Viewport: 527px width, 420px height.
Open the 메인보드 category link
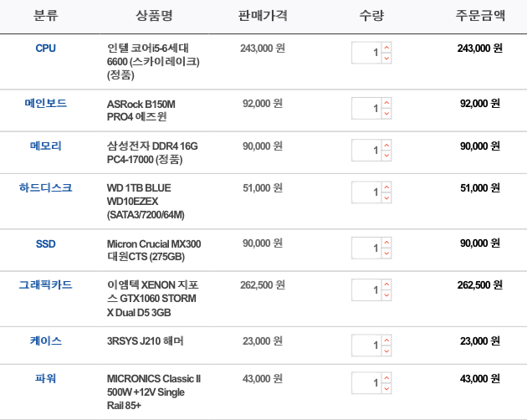(x=46, y=103)
